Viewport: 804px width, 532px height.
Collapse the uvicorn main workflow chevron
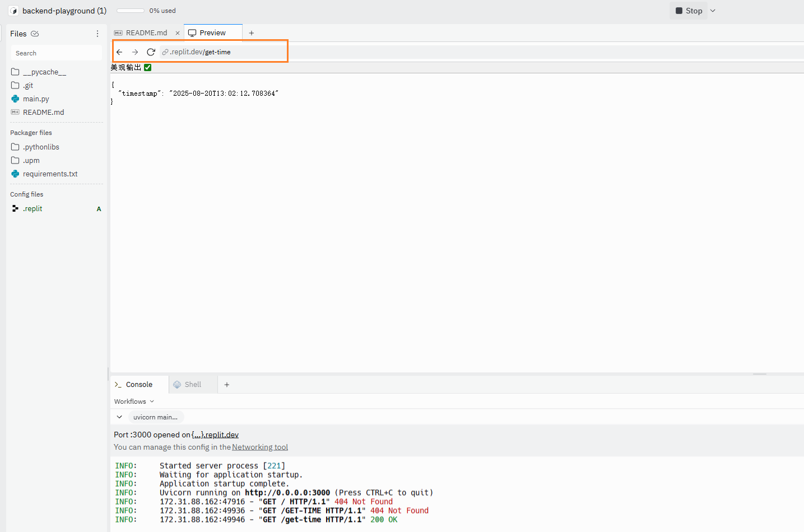tap(119, 417)
